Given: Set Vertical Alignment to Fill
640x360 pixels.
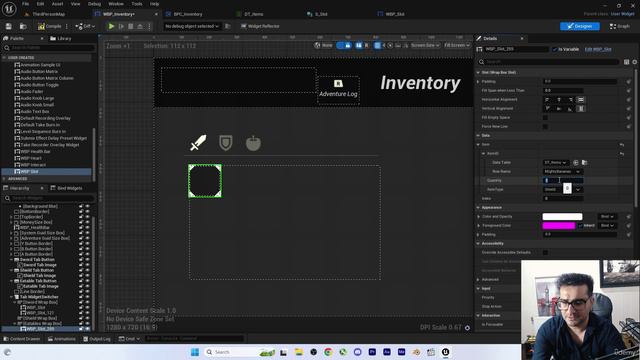Looking at the screenshot, I should [x=581, y=109].
